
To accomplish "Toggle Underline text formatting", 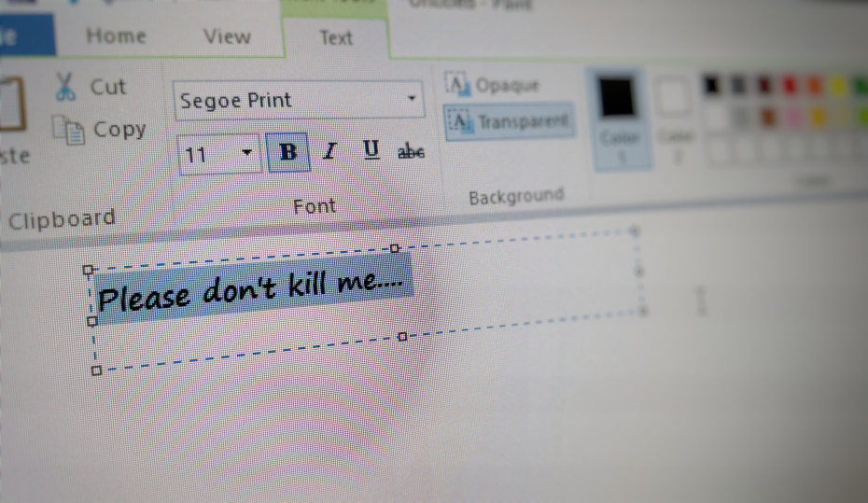I will [x=371, y=150].
